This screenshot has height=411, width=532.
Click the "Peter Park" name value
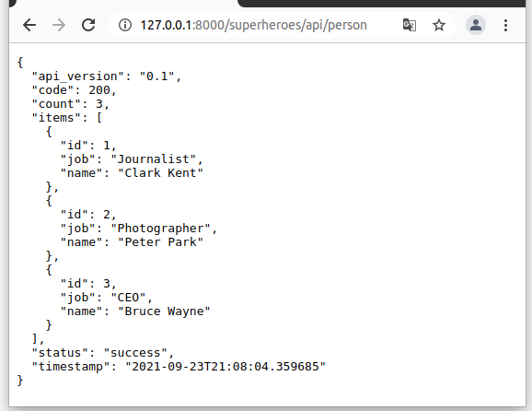pos(160,242)
